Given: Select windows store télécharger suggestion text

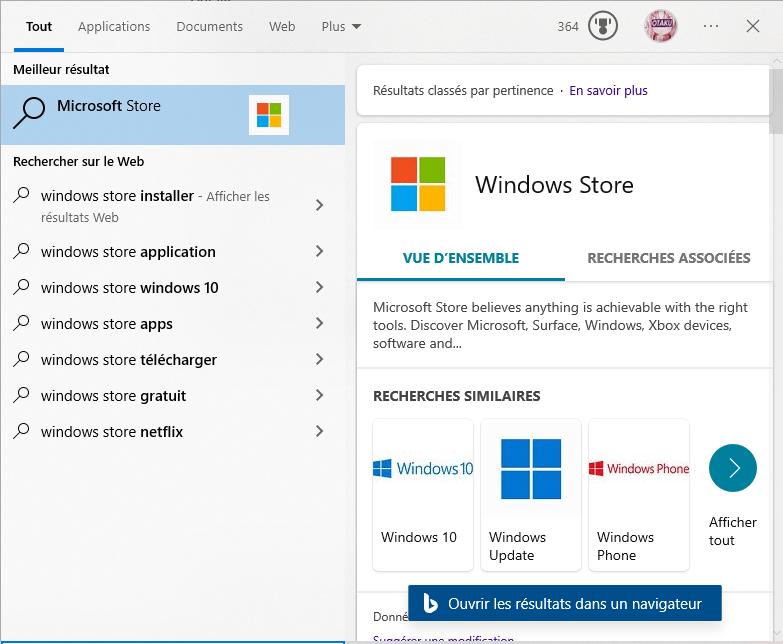Looking at the screenshot, I should 129,360.
